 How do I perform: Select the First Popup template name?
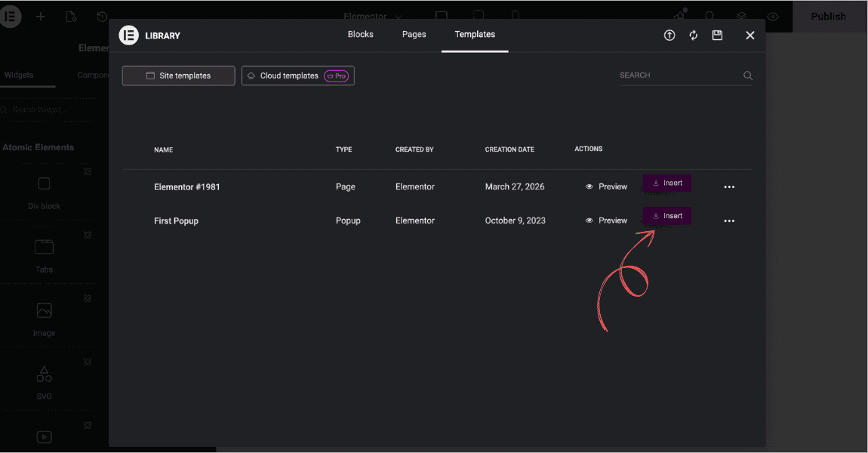pyautogui.click(x=176, y=220)
